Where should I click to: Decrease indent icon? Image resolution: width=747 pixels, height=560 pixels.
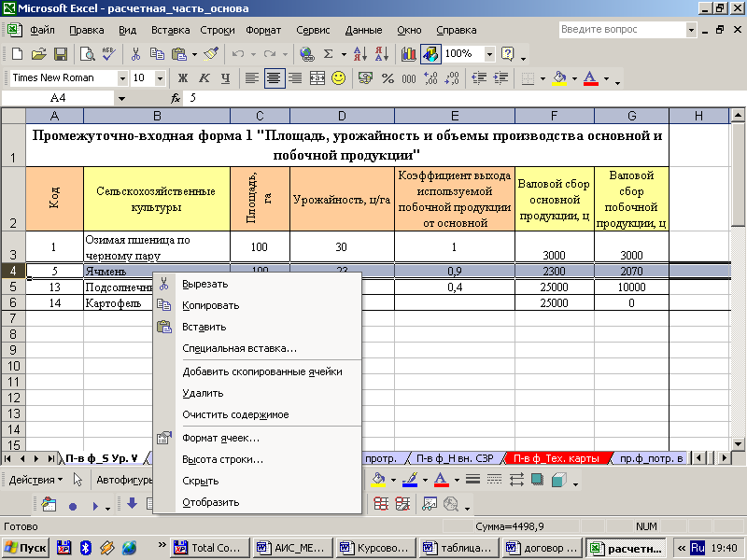(x=479, y=78)
